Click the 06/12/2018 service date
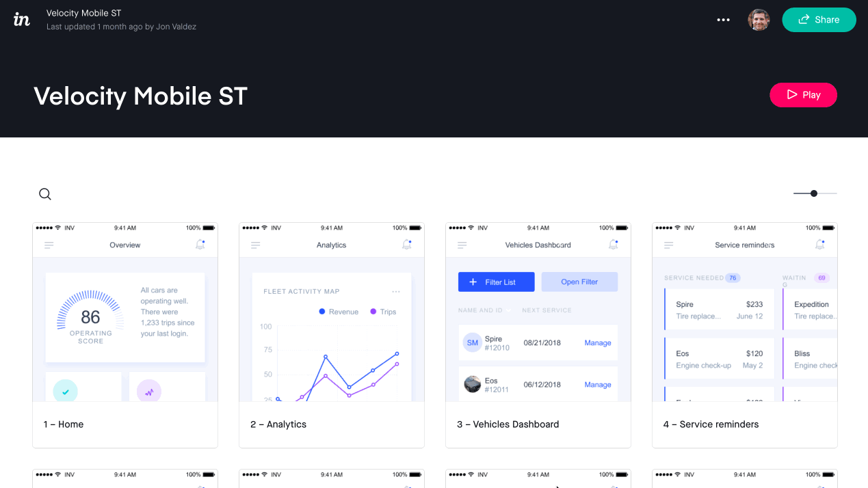 point(542,385)
